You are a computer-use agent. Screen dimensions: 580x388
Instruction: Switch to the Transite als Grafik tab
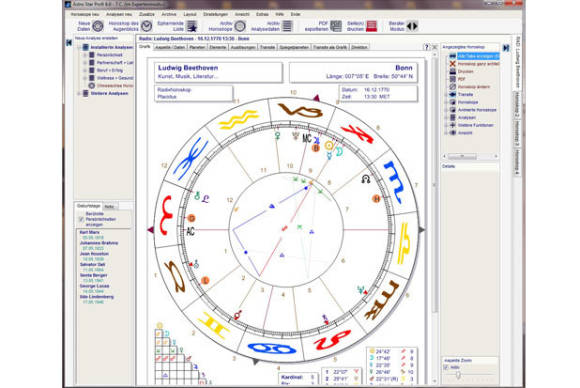click(330, 47)
